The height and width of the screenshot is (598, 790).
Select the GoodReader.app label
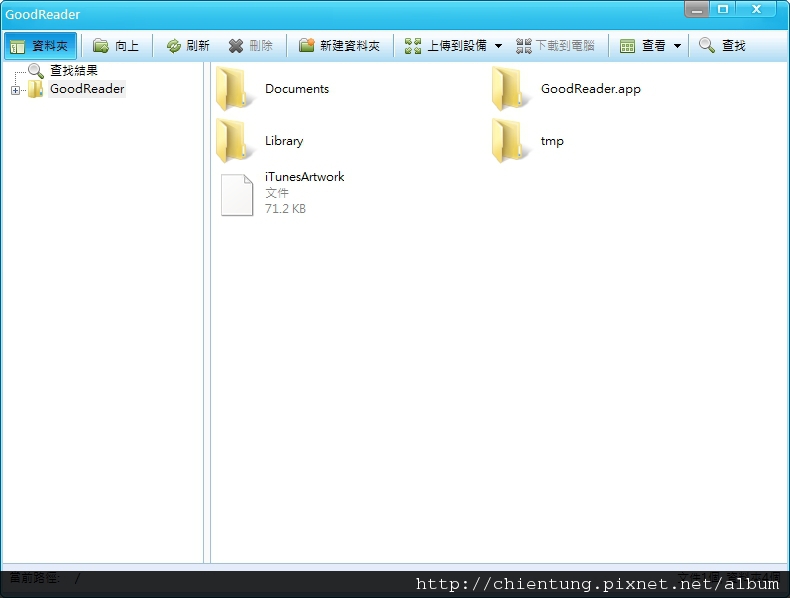pos(590,89)
